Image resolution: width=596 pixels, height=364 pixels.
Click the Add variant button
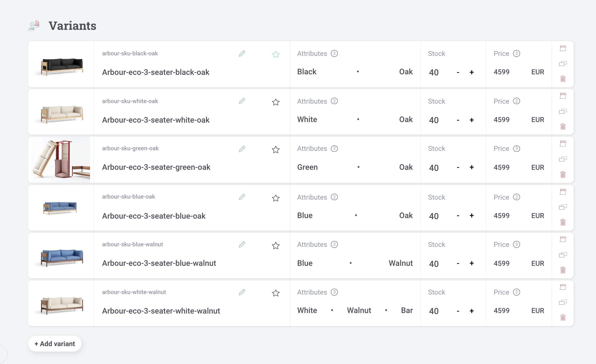pos(55,344)
